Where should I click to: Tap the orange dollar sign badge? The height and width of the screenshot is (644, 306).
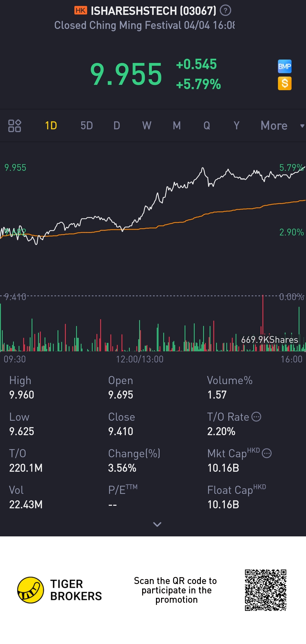coord(285,83)
